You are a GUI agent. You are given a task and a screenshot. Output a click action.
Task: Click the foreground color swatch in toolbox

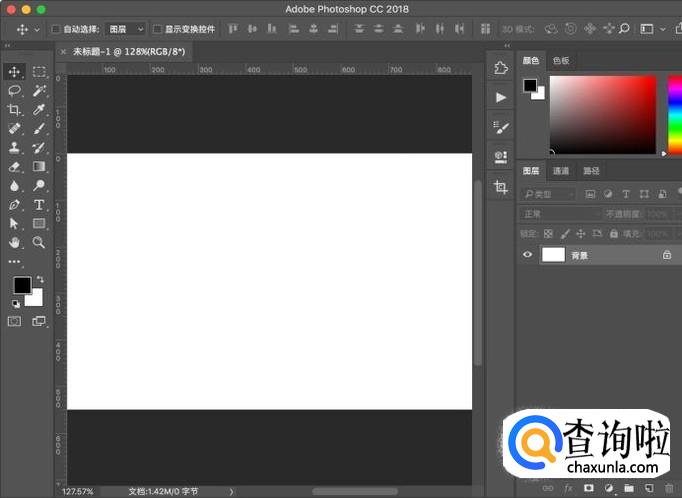(x=21, y=285)
